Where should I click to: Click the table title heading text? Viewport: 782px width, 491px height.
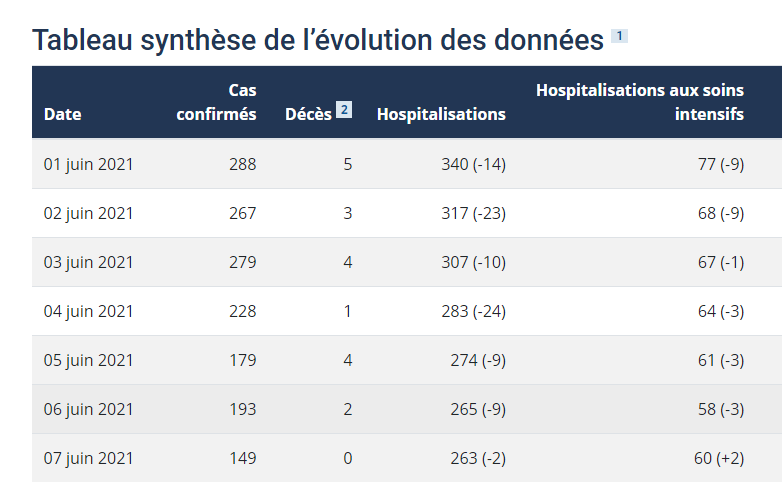(318, 40)
